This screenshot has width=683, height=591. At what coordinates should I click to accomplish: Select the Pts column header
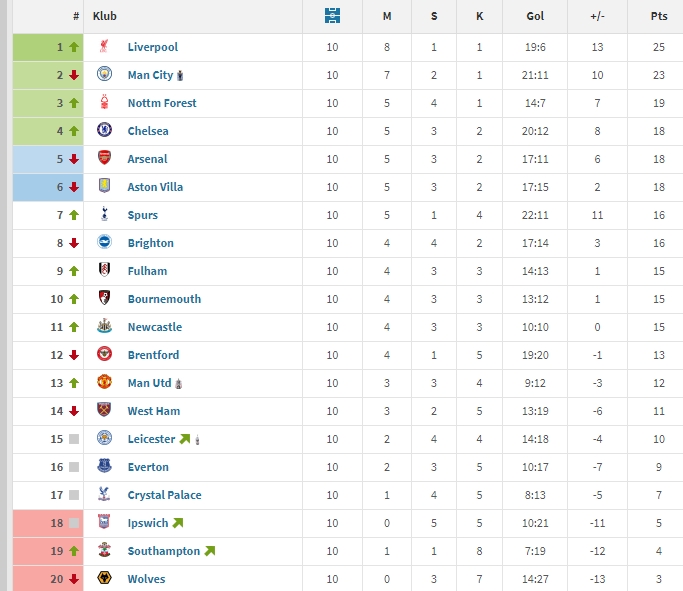[659, 16]
